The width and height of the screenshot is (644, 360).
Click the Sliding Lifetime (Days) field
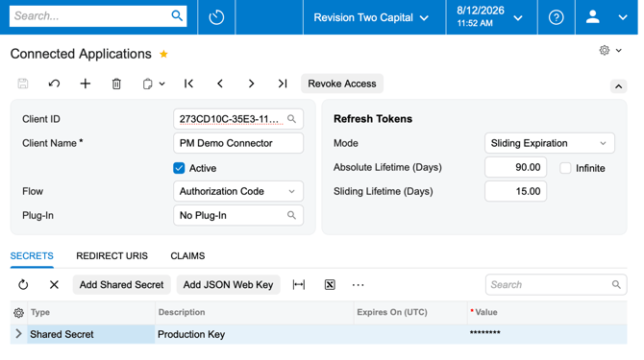click(515, 191)
